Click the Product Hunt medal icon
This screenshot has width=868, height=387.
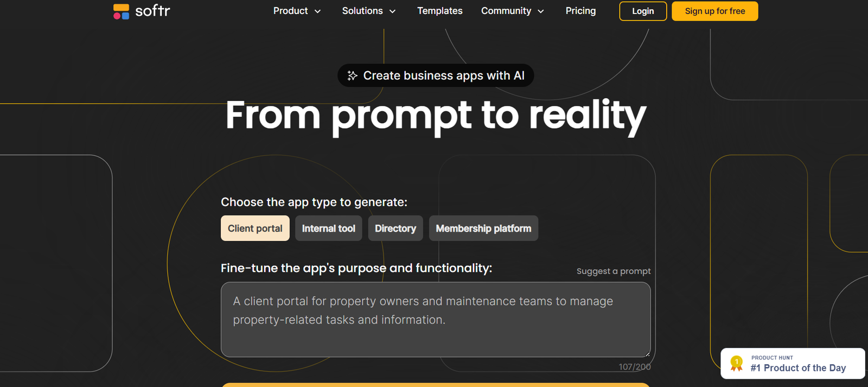point(736,363)
